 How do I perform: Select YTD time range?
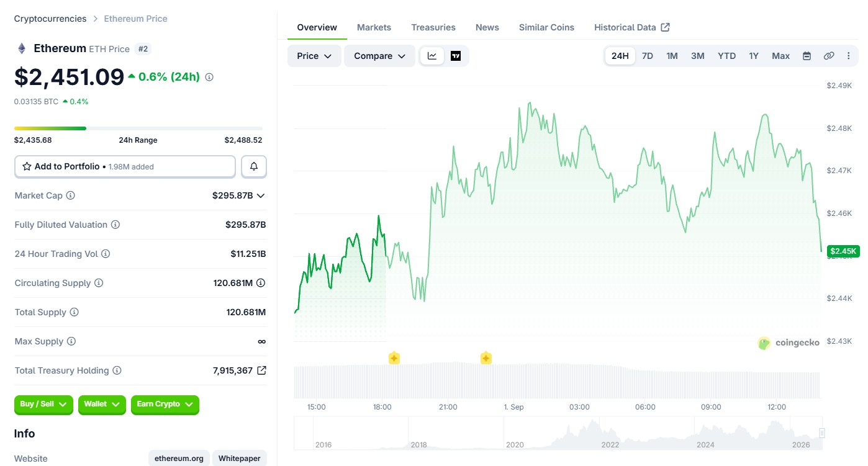pyautogui.click(x=727, y=56)
